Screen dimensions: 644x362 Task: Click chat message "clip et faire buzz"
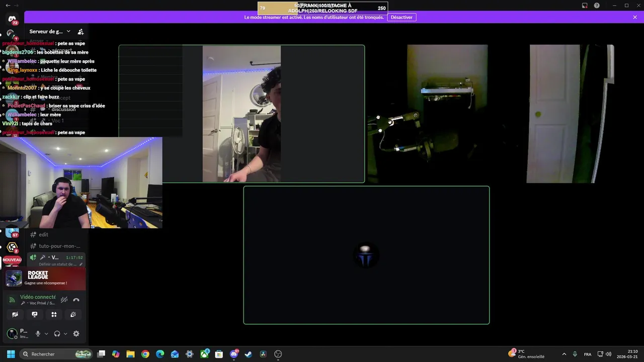point(41,97)
